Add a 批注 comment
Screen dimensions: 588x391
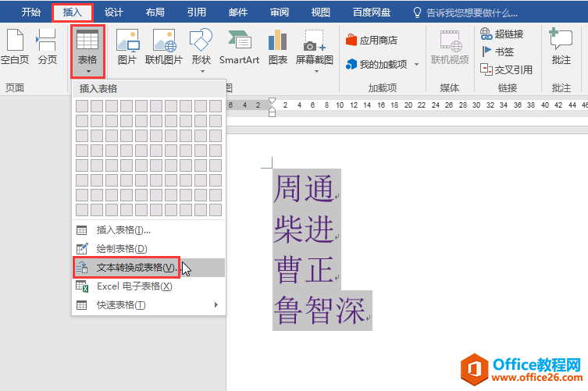pos(561,47)
